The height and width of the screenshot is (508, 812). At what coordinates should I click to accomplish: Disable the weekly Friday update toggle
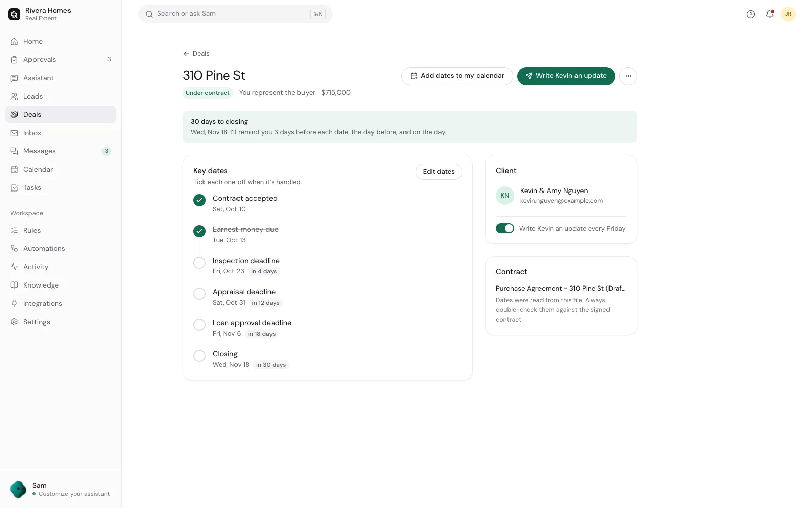505,229
